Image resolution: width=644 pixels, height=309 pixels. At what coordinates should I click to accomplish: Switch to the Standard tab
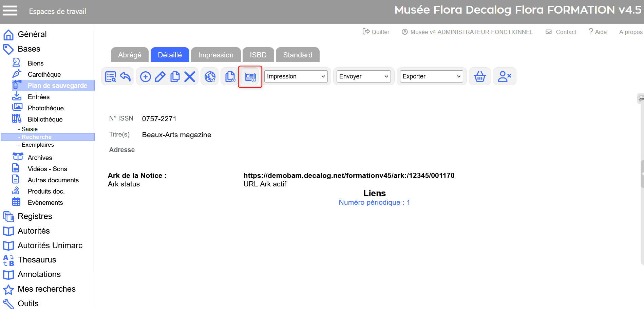point(298,55)
